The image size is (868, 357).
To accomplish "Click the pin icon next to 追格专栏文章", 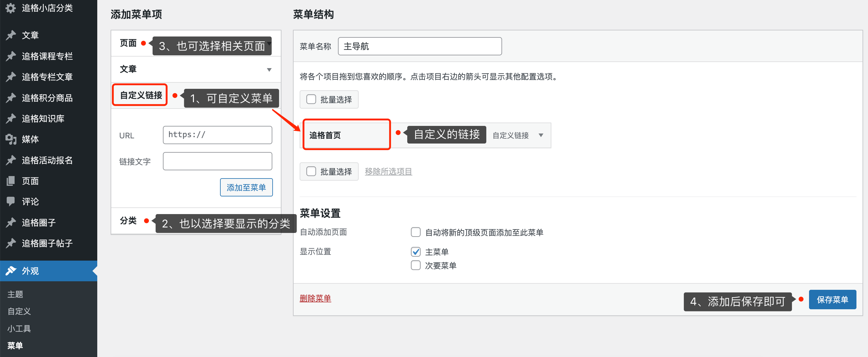I will point(11,77).
